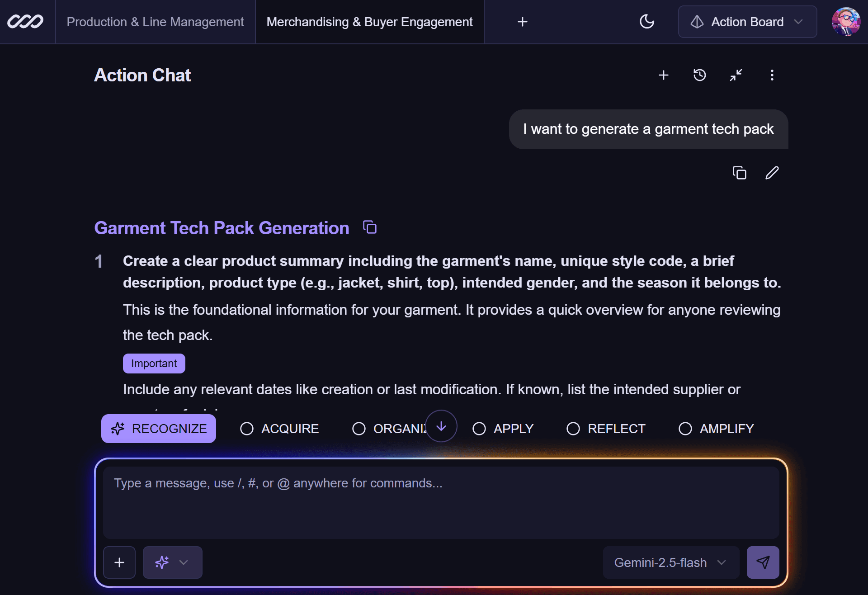868x595 pixels.
Task: Collapse the Action Chat panel
Action: (x=736, y=75)
